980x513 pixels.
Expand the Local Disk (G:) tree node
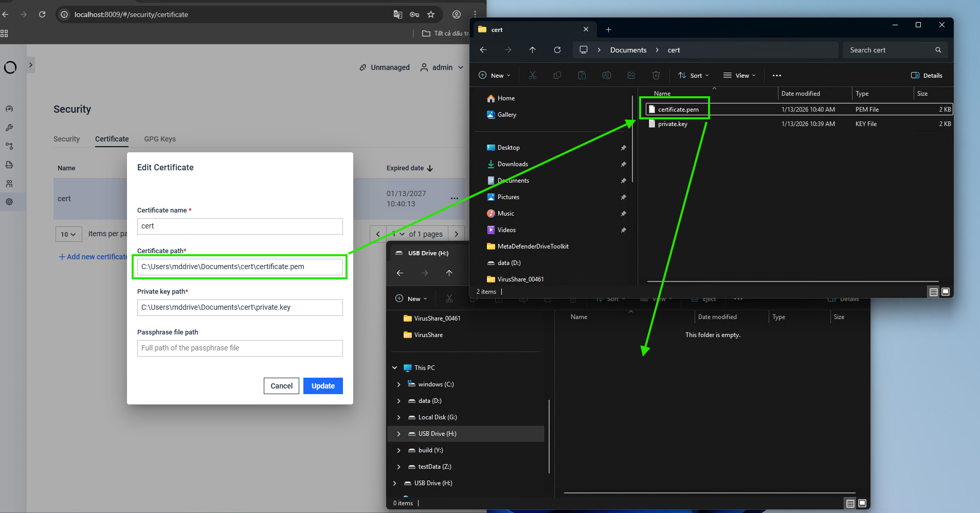click(x=398, y=417)
